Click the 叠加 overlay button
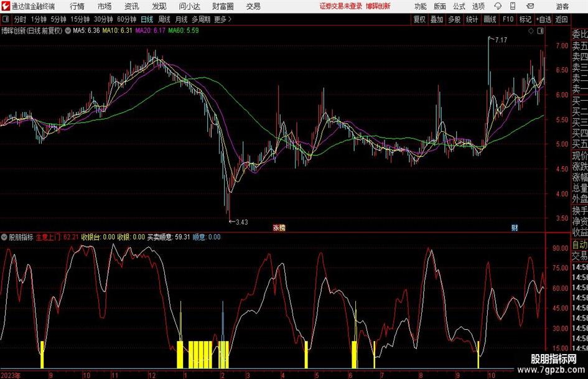Screen dimensions: 588x379 pos(437,19)
